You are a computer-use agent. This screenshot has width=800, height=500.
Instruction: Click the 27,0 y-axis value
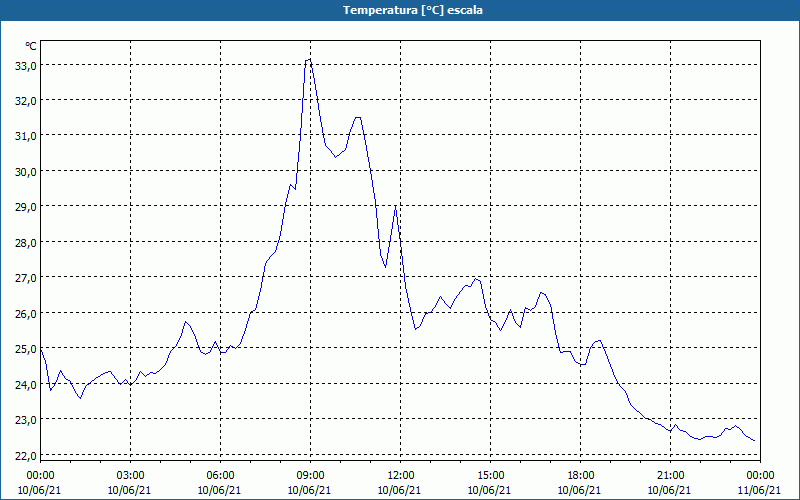(x=27, y=278)
